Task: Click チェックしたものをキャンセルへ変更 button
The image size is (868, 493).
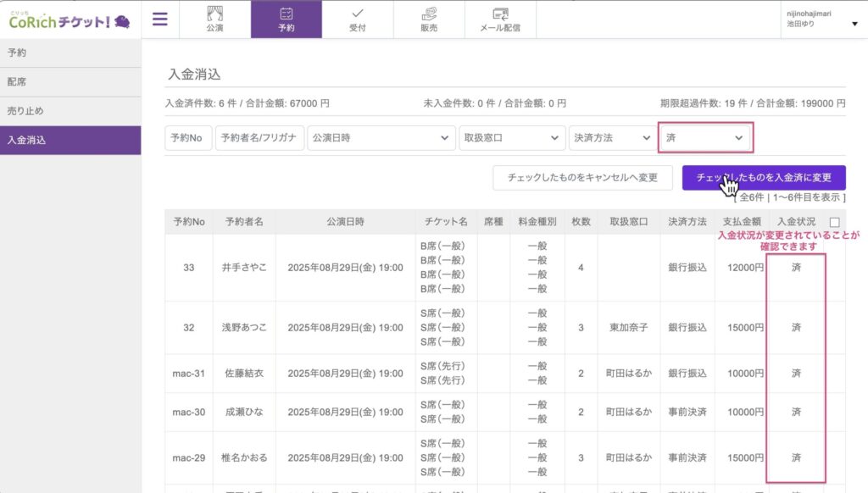Action: [582, 178]
